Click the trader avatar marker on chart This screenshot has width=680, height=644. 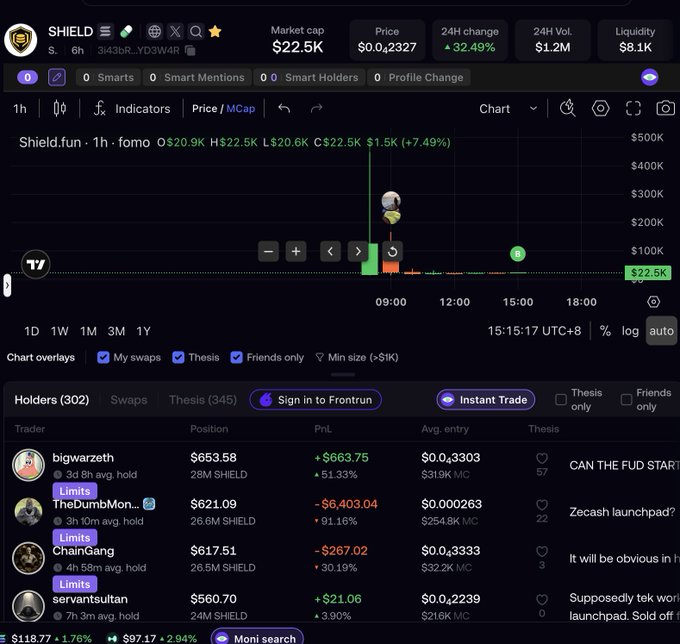391,201
